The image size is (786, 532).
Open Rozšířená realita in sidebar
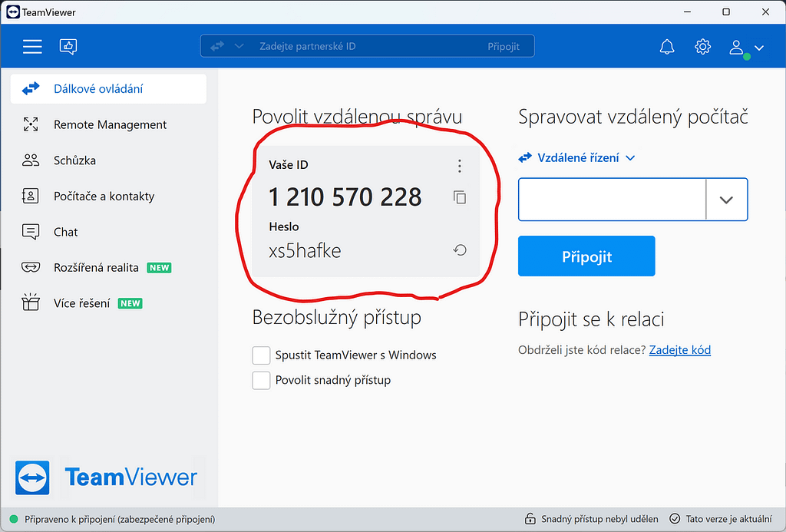[108, 267]
